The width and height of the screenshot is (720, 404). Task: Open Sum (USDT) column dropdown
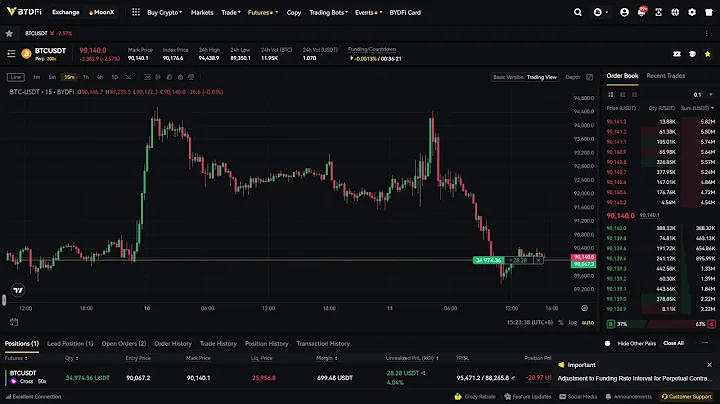tap(698, 108)
